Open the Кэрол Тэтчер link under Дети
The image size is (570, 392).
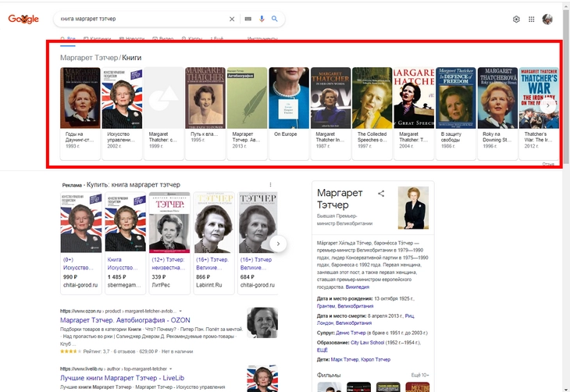(376, 360)
